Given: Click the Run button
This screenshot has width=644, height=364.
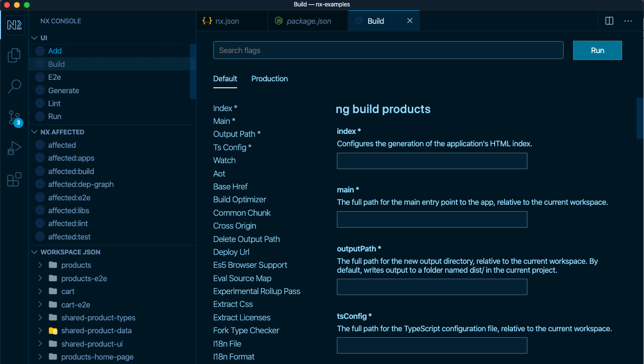Looking at the screenshot, I should pyautogui.click(x=597, y=50).
